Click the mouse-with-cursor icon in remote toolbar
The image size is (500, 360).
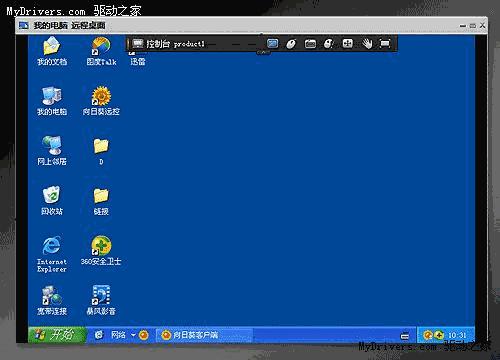[329, 44]
